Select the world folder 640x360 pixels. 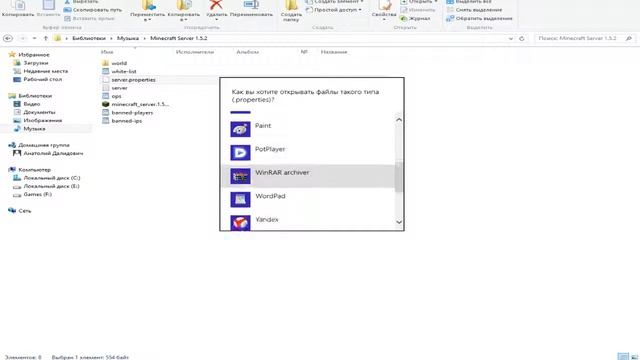[x=115, y=63]
